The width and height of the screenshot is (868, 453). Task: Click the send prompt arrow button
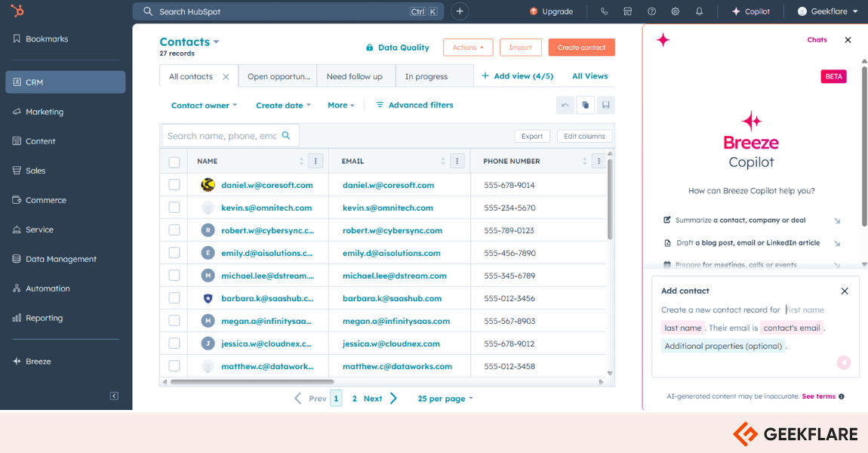pos(844,362)
